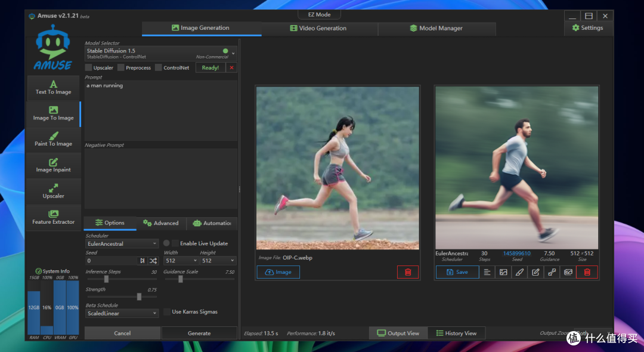Randomize the seed with the shuffle icon

tap(153, 260)
